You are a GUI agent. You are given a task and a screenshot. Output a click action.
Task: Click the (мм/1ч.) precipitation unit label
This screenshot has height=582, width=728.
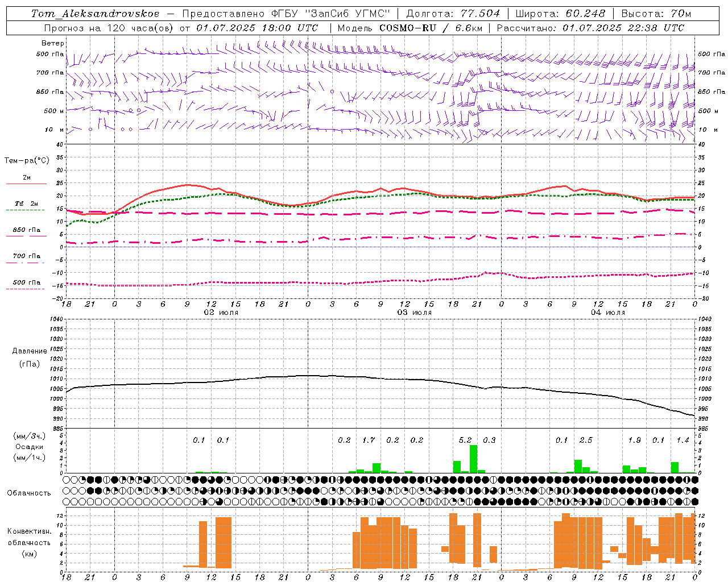30,458
